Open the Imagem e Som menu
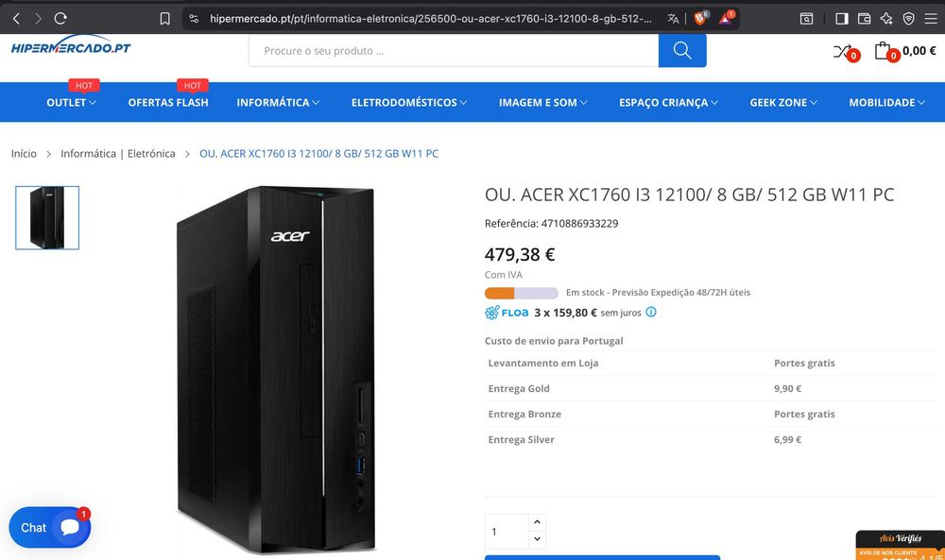Viewport: 945px width, 560px height. [x=543, y=102]
